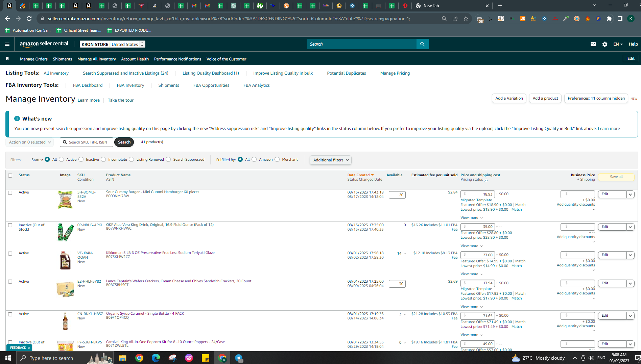Switch to FBA Dashboard tool tab

coord(88,85)
